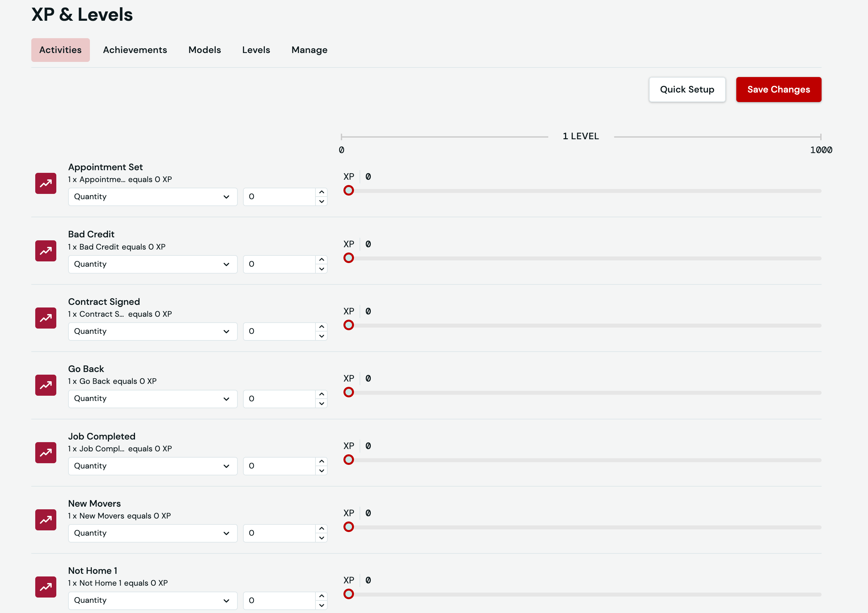Screen dimensions: 868x613
Task: Open the Levels tab
Action: [256, 50]
